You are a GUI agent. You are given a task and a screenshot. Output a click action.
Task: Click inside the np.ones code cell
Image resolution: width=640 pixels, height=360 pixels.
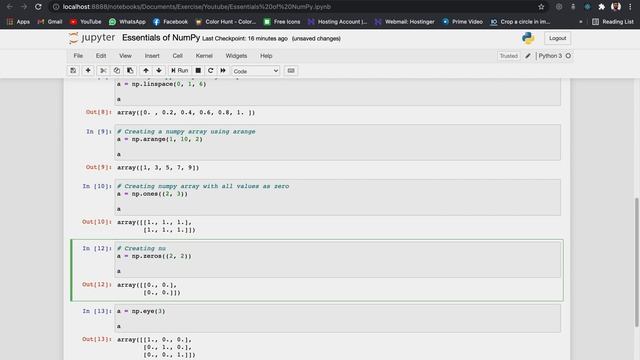click(x=338, y=197)
